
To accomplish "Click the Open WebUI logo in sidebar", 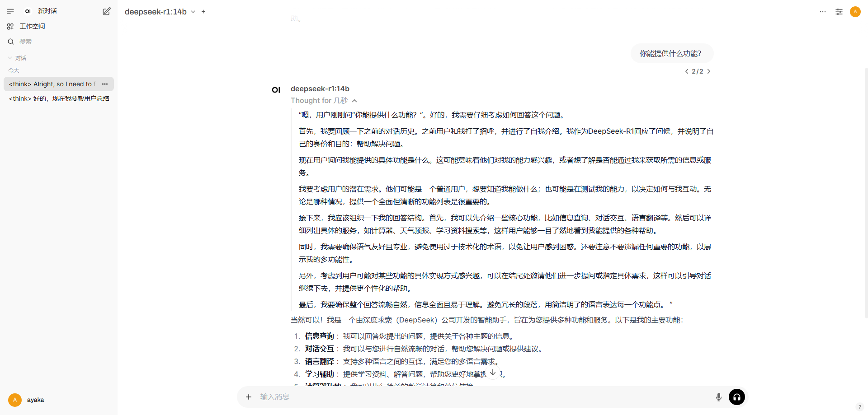I will pyautogui.click(x=28, y=11).
